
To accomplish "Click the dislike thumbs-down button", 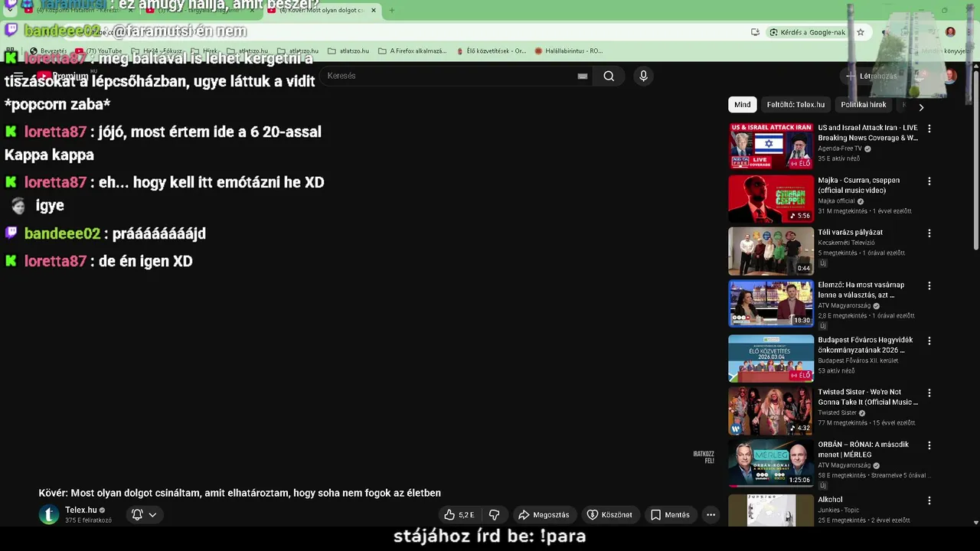I will point(495,515).
